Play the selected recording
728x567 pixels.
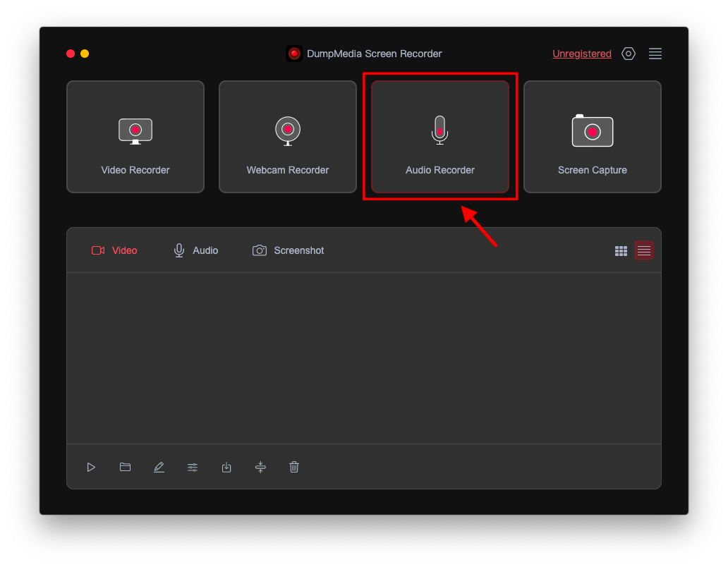point(91,468)
